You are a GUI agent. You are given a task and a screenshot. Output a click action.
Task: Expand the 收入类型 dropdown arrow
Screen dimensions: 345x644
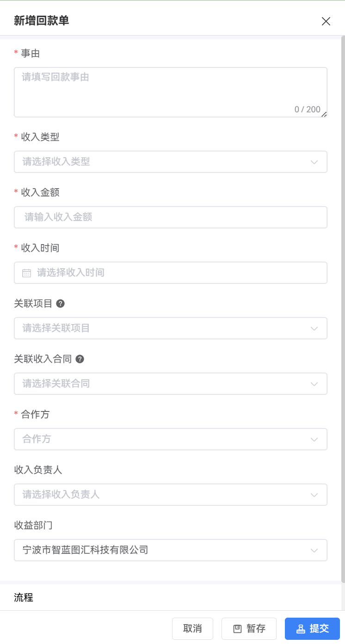[314, 162]
